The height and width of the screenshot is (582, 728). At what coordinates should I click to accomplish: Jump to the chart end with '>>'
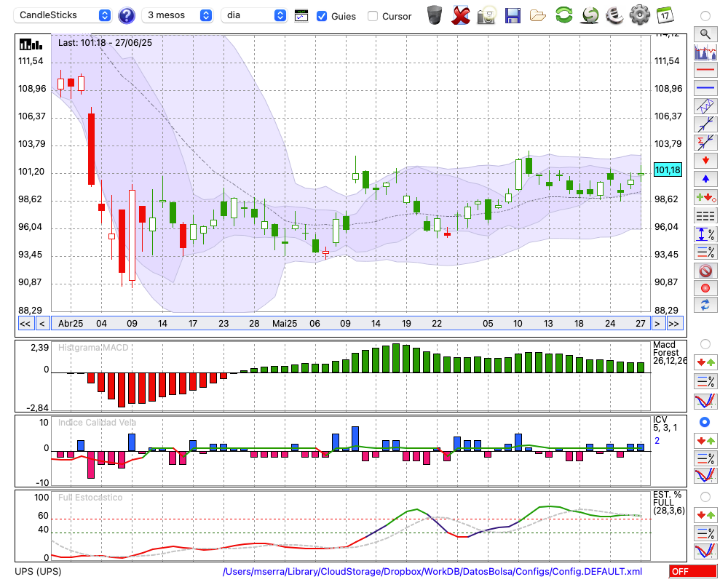coord(674,324)
